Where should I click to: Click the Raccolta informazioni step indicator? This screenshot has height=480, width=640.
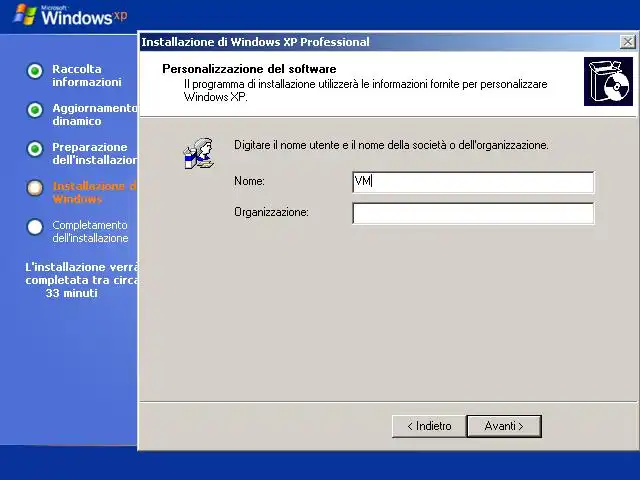click(x=35, y=71)
